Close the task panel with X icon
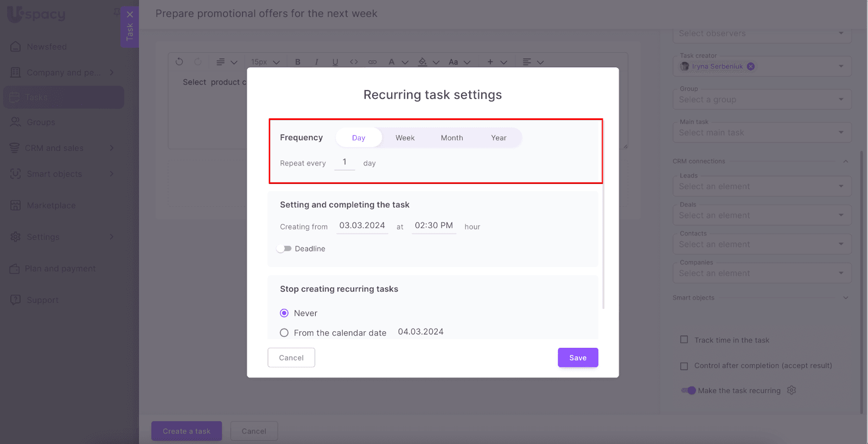Image resolution: width=868 pixels, height=444 pixels. [x=130, y=15]
